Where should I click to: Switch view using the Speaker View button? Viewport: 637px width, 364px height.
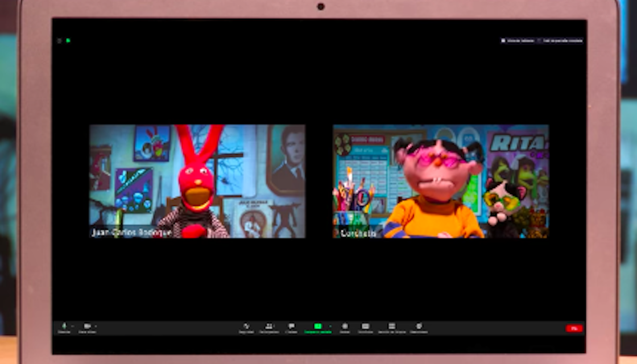coord(518,41)
